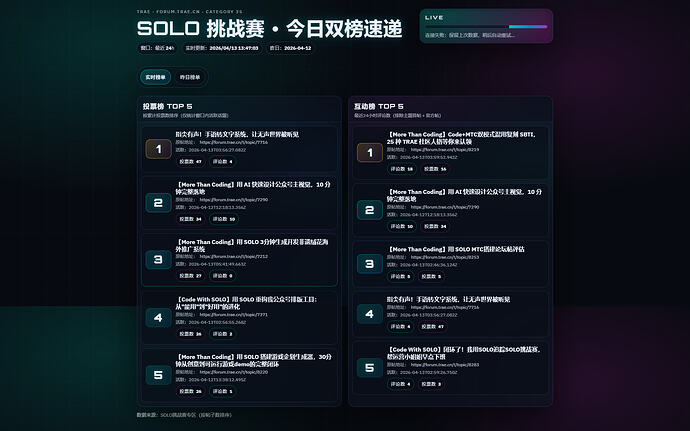Switch to the 实时榜单 tab
The width and height of the screenshot is (690, 431).
[x=155, y=76]
